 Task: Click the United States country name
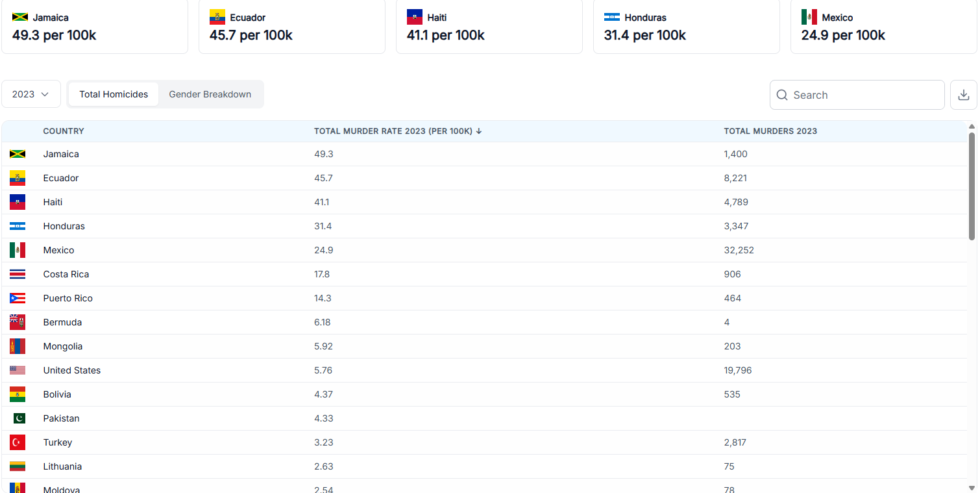[72, 370]
